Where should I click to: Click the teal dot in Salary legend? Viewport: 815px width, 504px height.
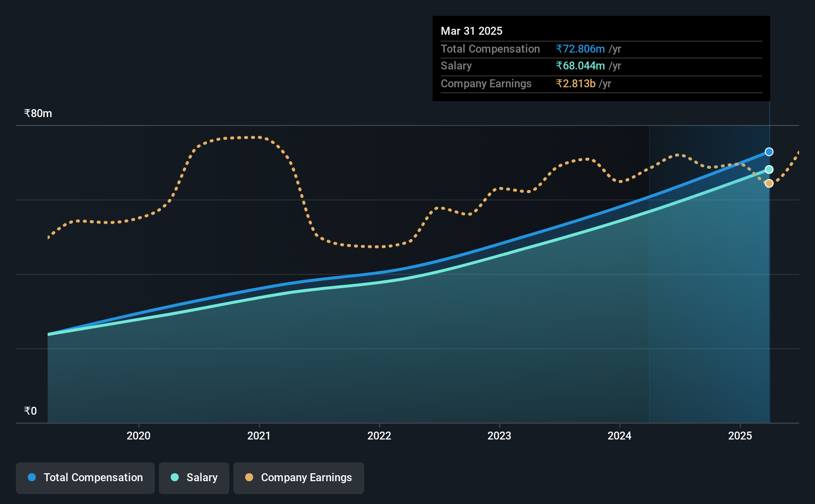tap(175, 477)
